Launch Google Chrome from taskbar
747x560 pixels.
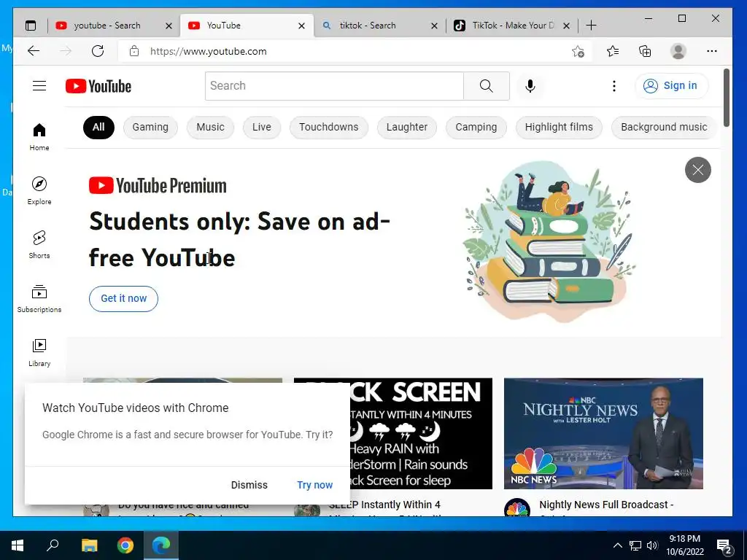coord(125,545)
